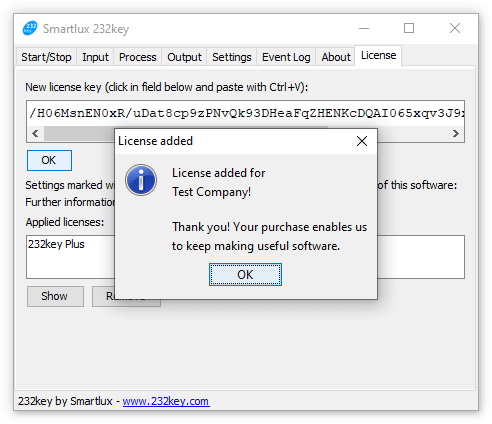Click the blue information icon in dialog
492x424 pixels.
[141, 180]
